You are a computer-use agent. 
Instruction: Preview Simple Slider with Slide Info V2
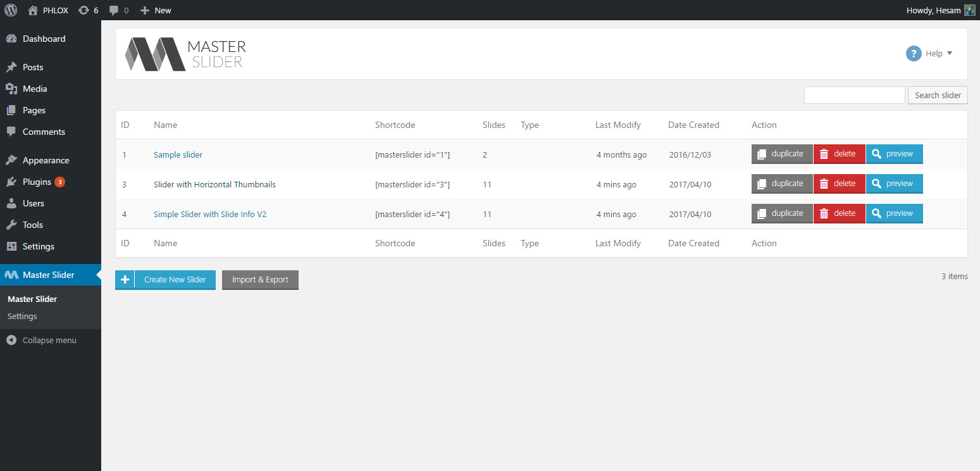(x=895, y=213)
